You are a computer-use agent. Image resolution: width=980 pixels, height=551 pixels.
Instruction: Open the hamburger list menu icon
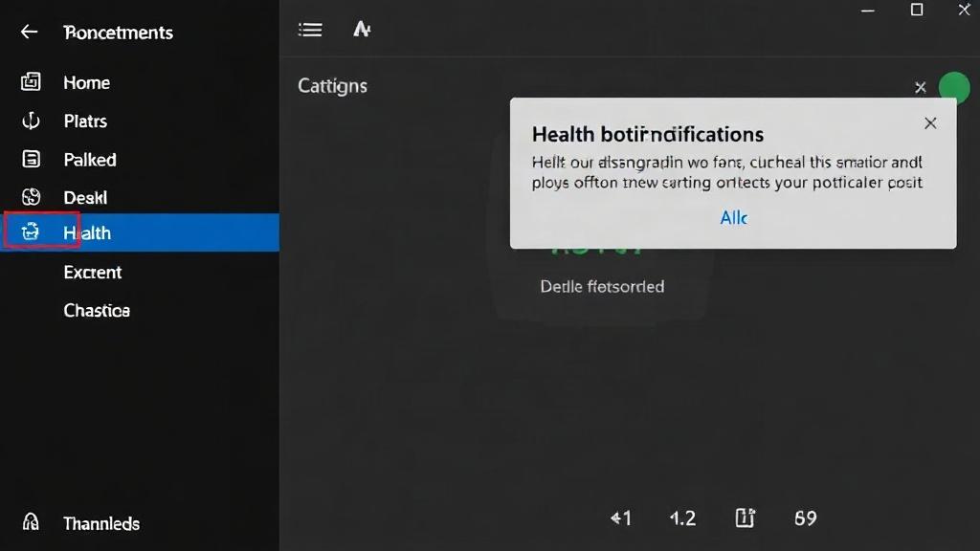pyautogui.click(x=310, y=30)
